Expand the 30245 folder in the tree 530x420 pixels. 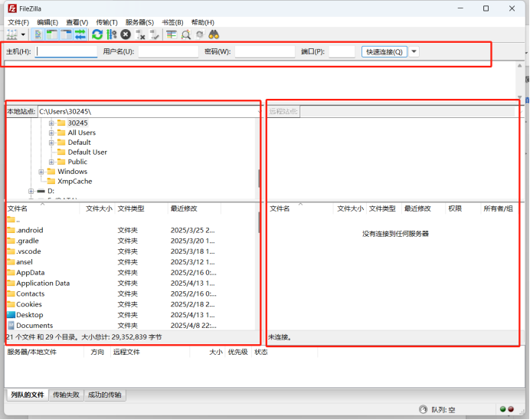51,123
